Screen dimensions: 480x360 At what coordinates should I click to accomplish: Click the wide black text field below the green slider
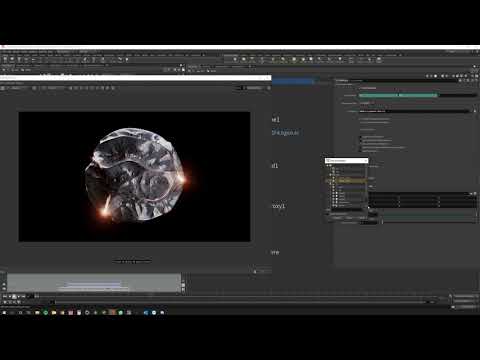click(x=415, y=111)
